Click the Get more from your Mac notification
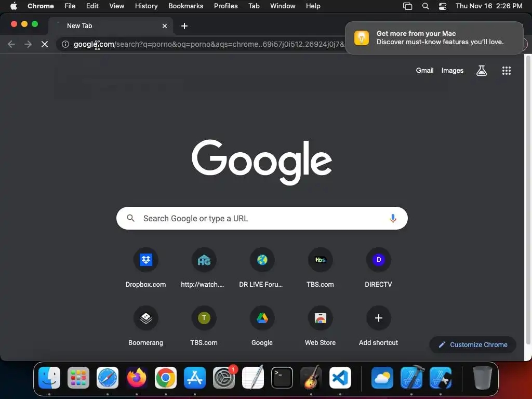 [434, 37]
